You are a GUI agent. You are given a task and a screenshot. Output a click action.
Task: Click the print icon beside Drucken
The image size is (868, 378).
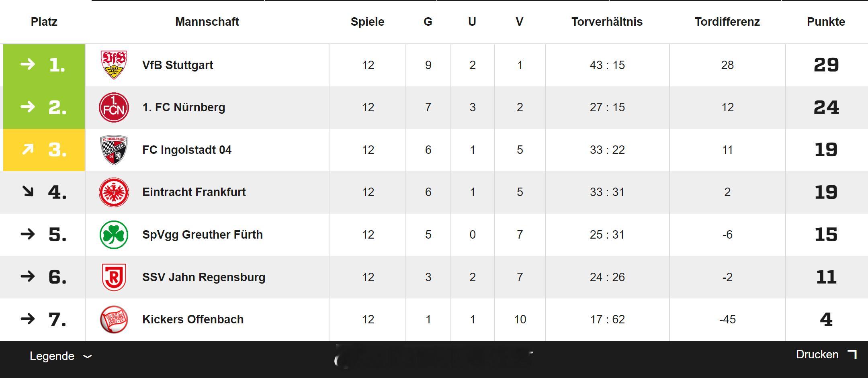(x=852, y=355)
